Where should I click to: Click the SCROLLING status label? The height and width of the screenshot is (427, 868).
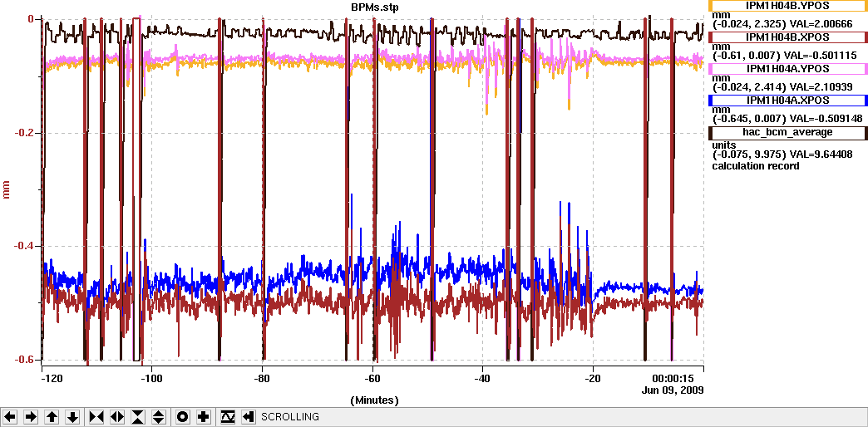[x=289, y=417]
